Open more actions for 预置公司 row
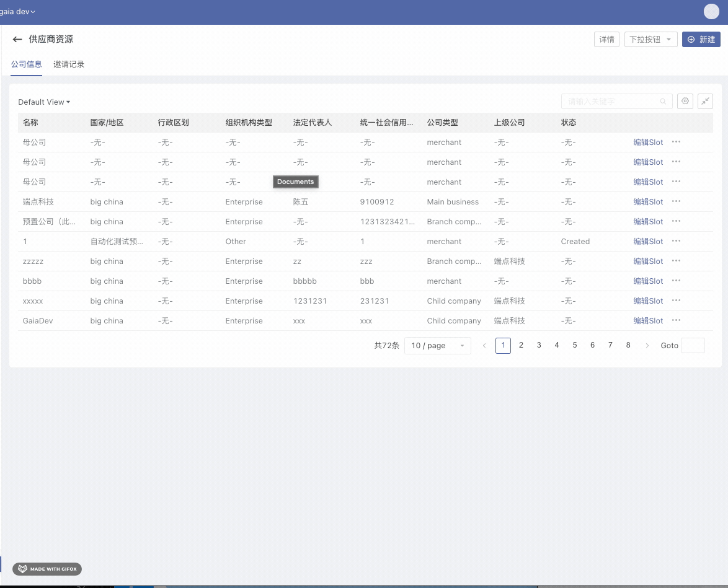 point(676,221)
